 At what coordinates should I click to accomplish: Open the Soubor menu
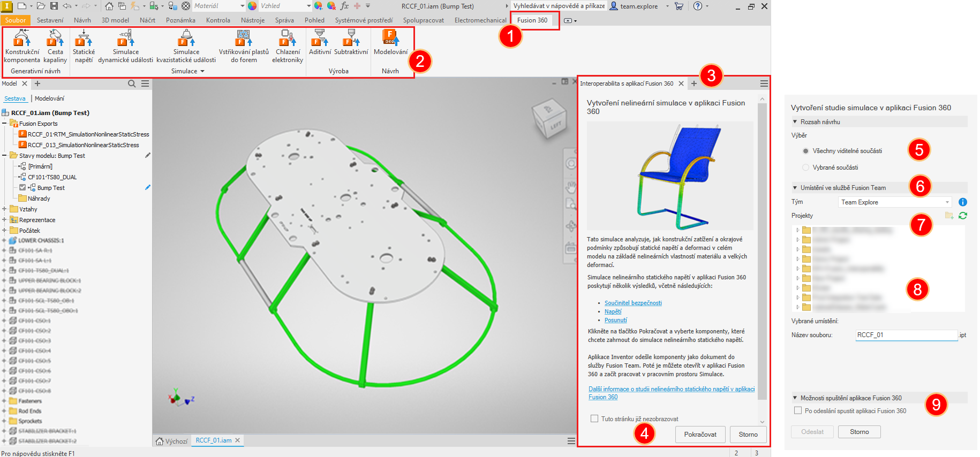coord(16,20)
